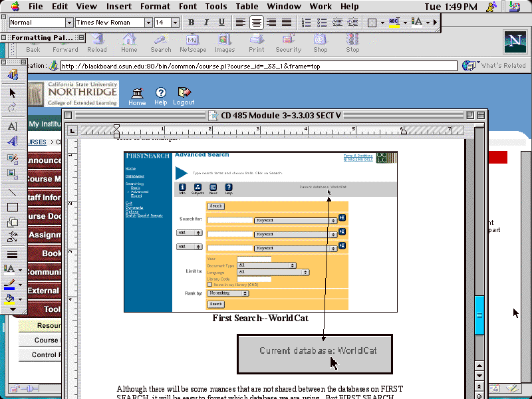This screenshot has width=532, height=399.
Task: Set paragraph alignment to right
Action: 271,23
